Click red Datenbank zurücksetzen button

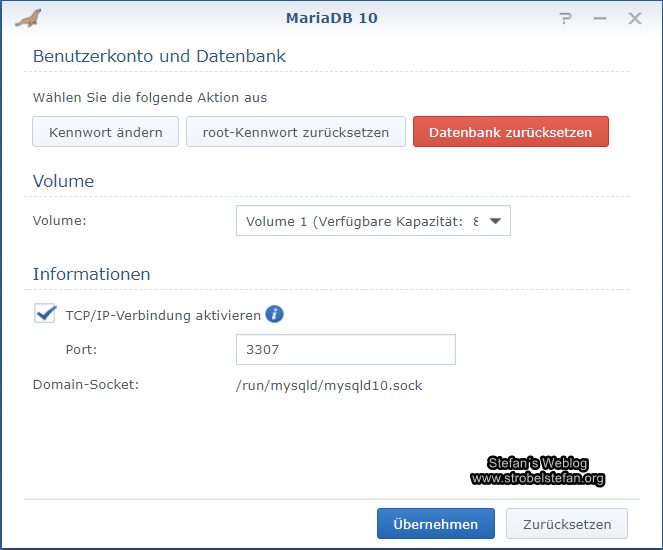[511, 132]
